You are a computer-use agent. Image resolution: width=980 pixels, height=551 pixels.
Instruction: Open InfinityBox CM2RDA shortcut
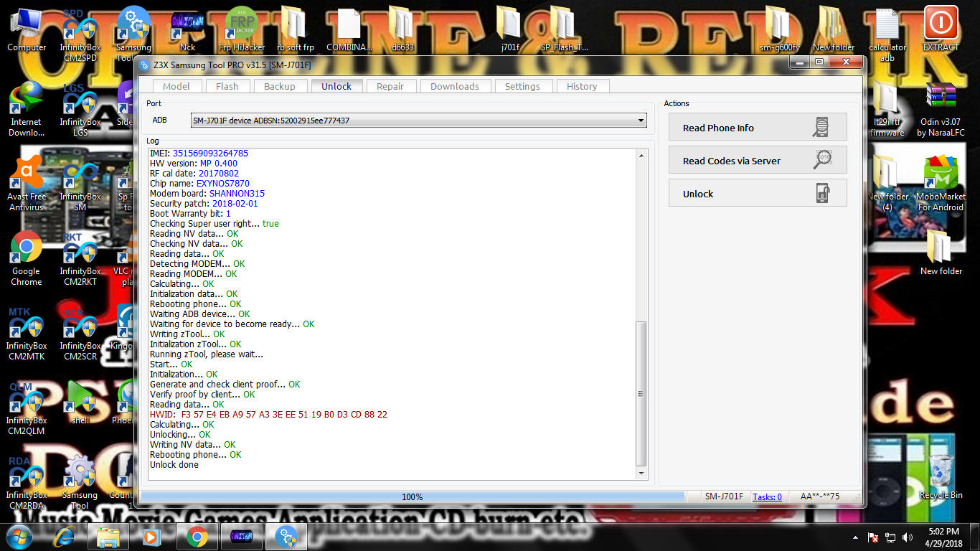(x=27, y=482)
